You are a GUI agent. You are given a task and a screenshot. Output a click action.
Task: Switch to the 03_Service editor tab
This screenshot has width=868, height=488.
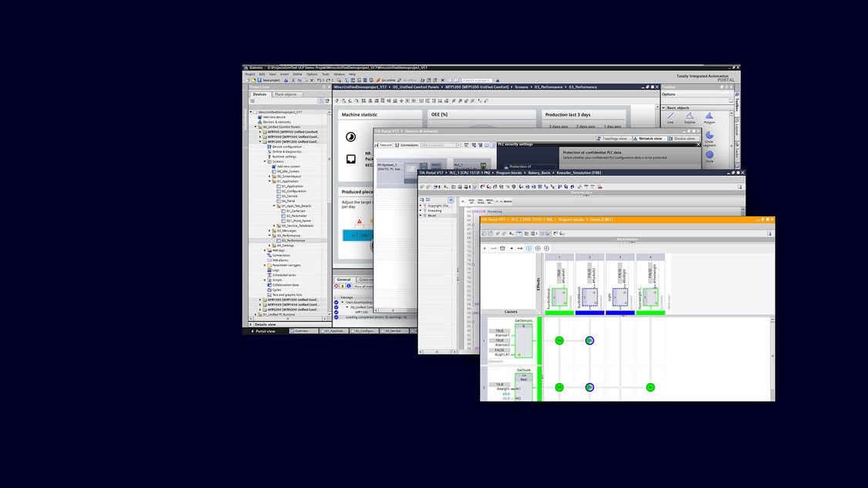(x=393, y=331)
